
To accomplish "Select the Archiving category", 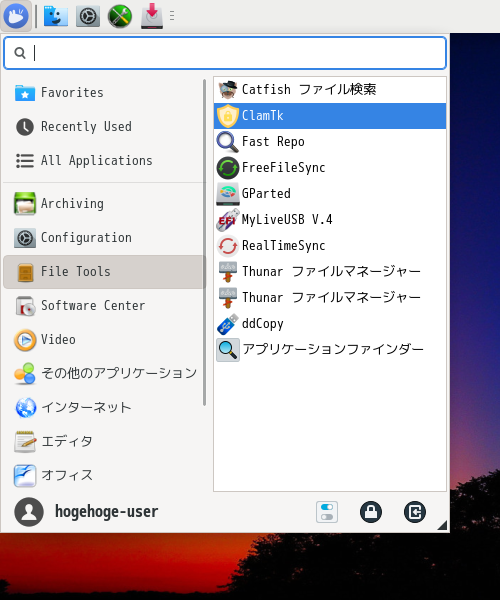I will pos(103,204).
